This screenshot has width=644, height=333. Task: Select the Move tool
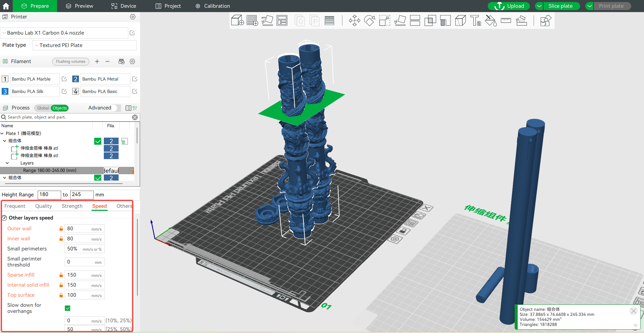coord(354,20)
